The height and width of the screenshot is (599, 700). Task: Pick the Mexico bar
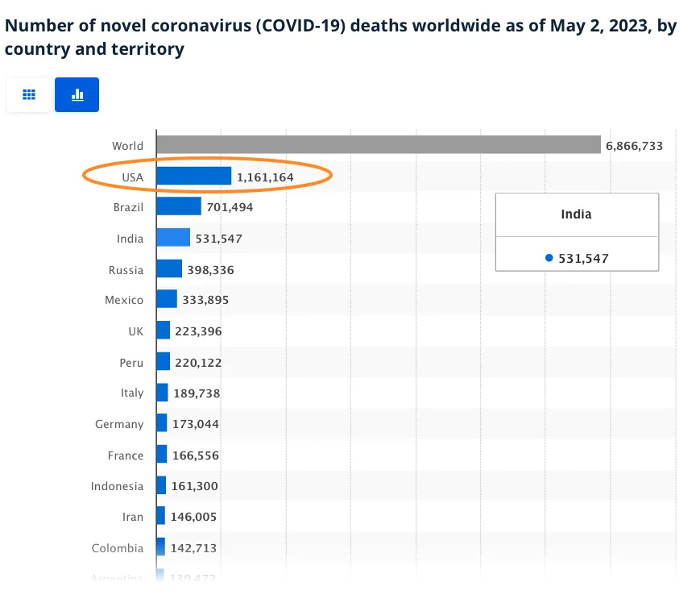167,300
